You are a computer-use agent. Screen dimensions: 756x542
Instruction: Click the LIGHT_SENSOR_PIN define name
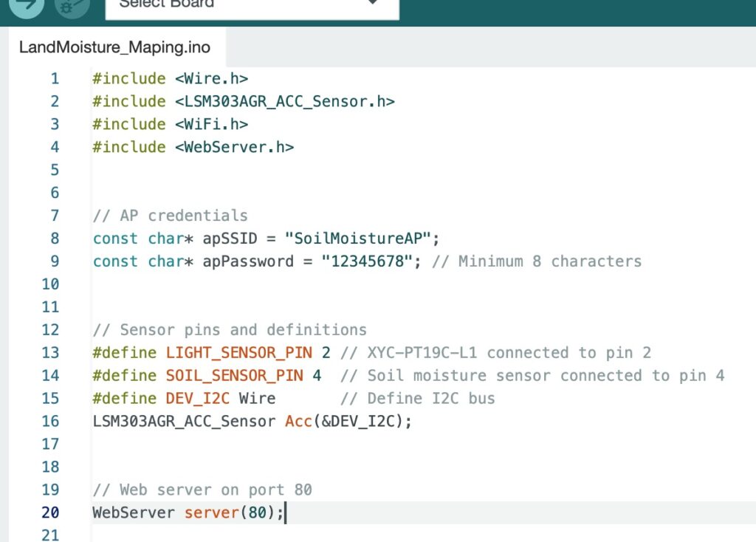238,353
